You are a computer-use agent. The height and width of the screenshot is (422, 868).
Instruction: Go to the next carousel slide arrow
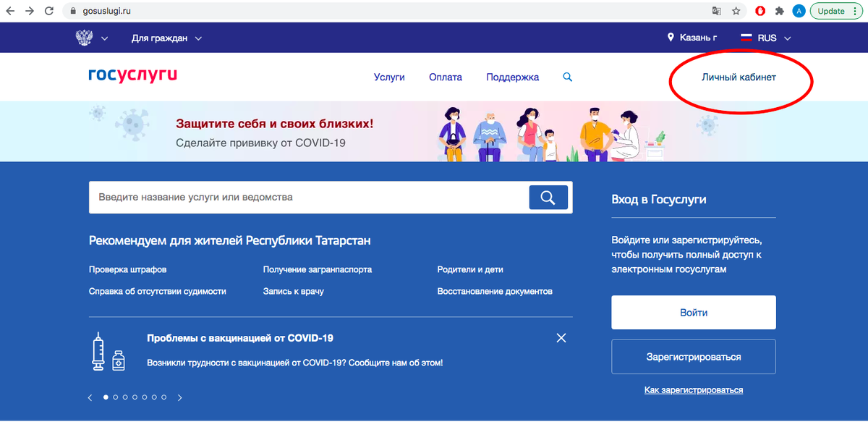coord(180,397)
